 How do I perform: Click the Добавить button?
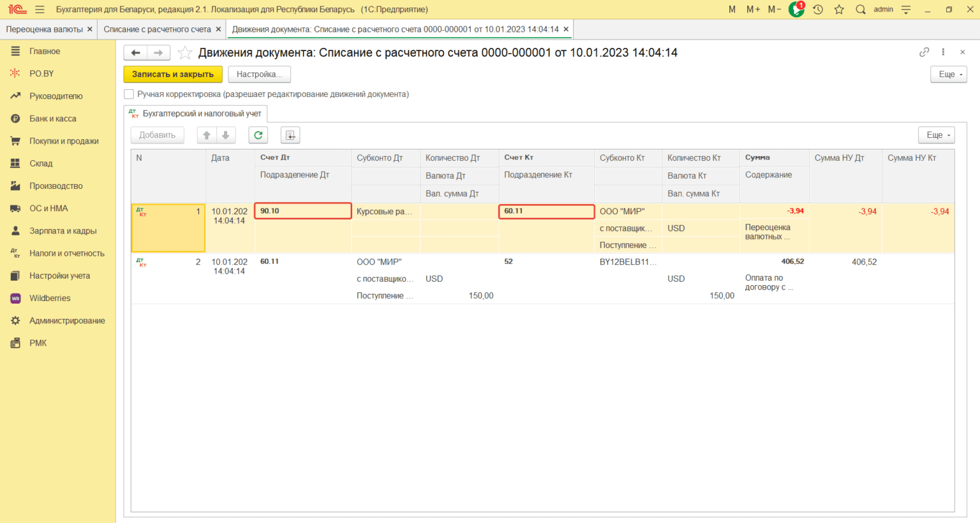click(x=158, y=135)
